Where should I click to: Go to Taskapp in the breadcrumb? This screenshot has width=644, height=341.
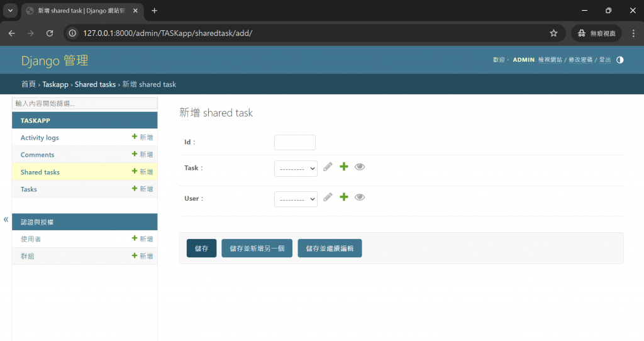pos(55,84)
